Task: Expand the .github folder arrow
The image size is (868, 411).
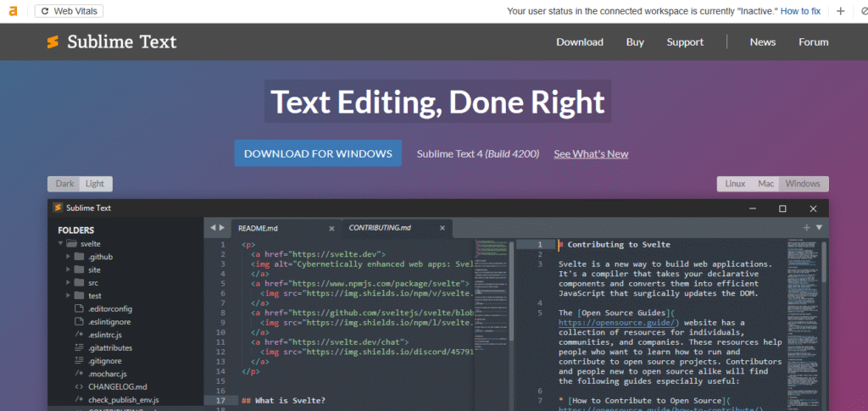Action: point(68,257)
